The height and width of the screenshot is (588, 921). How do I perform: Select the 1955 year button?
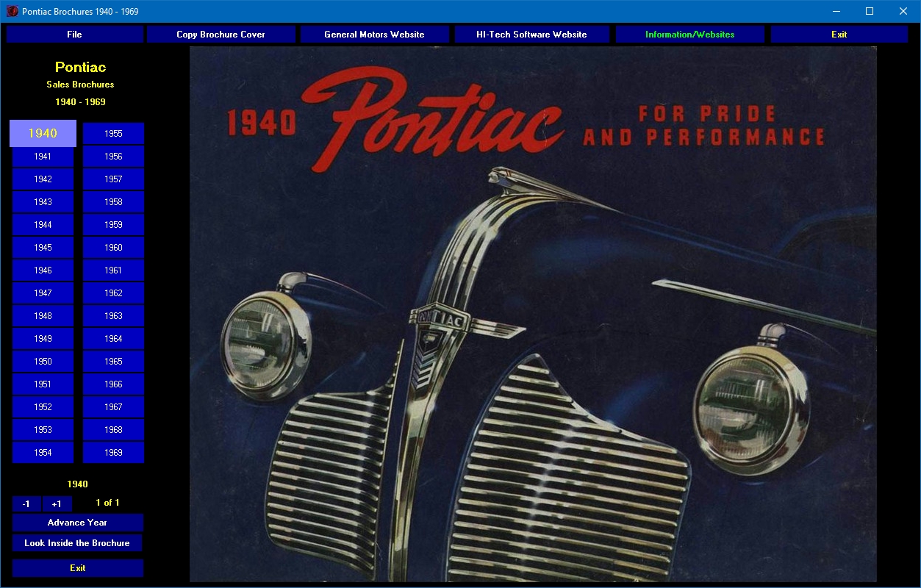pyautogui.click(x=113, y=134)
